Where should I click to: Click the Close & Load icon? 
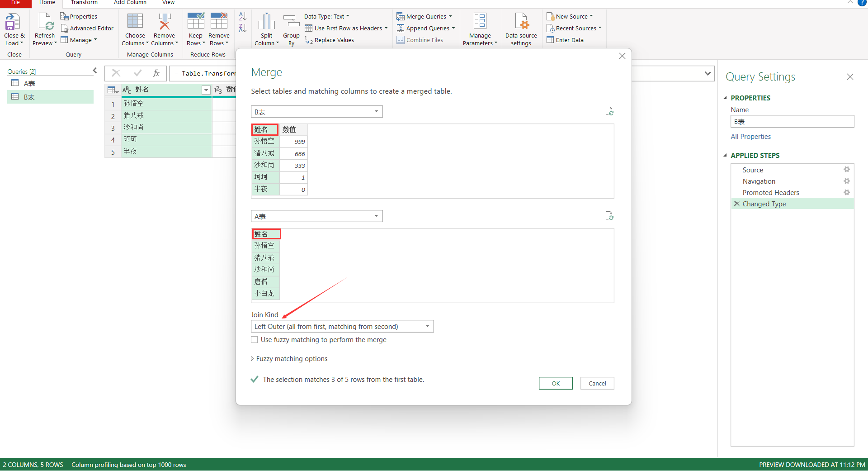(13, 22)
